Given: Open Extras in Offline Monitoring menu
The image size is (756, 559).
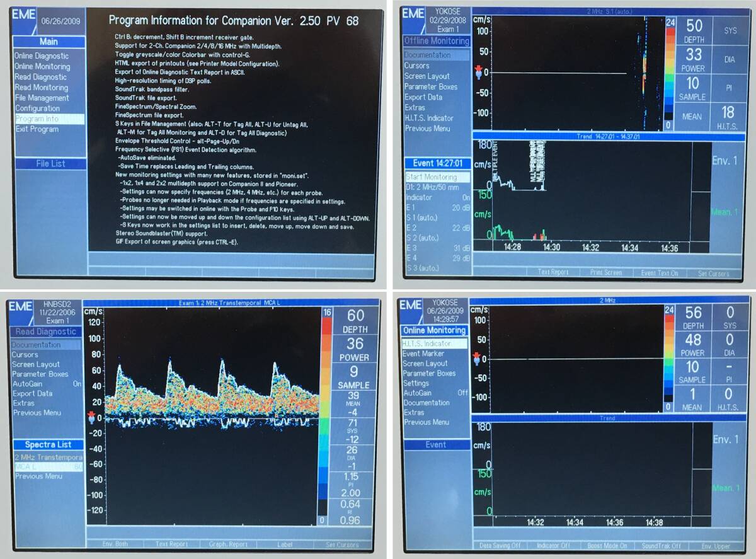Looking at the screenshot, I should 414,108.
